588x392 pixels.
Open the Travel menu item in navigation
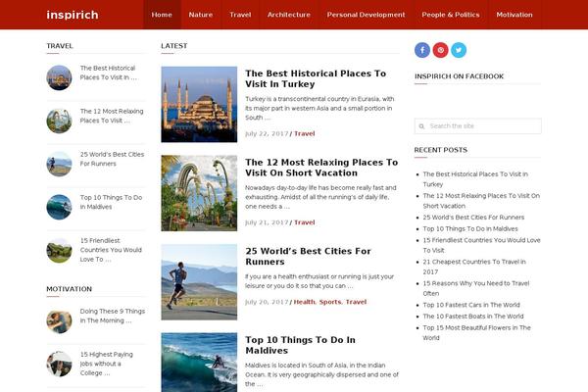click(x=240, y=15)
